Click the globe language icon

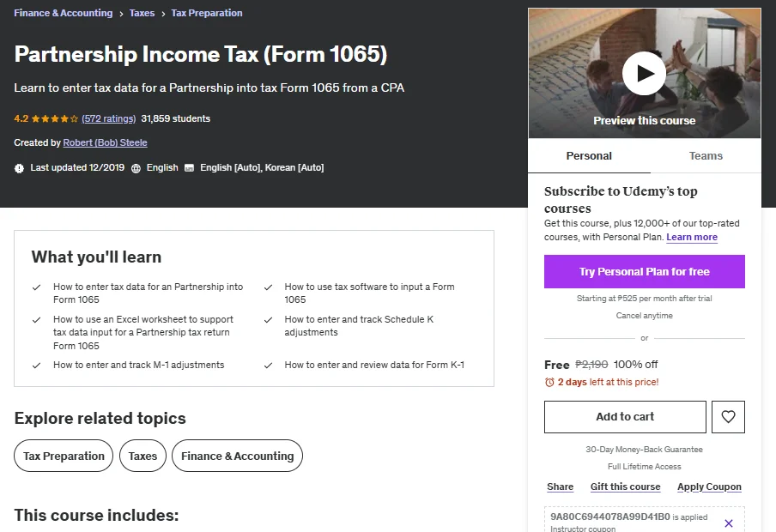click(x=136, y=168)
